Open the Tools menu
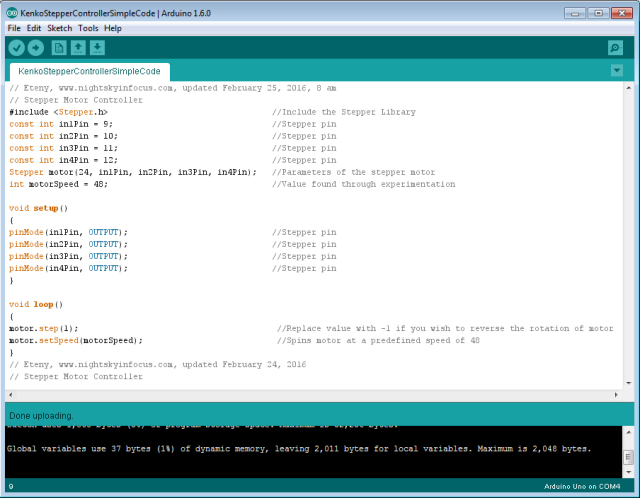The height and width of the screenshot is (498, 640). [88, 28]
